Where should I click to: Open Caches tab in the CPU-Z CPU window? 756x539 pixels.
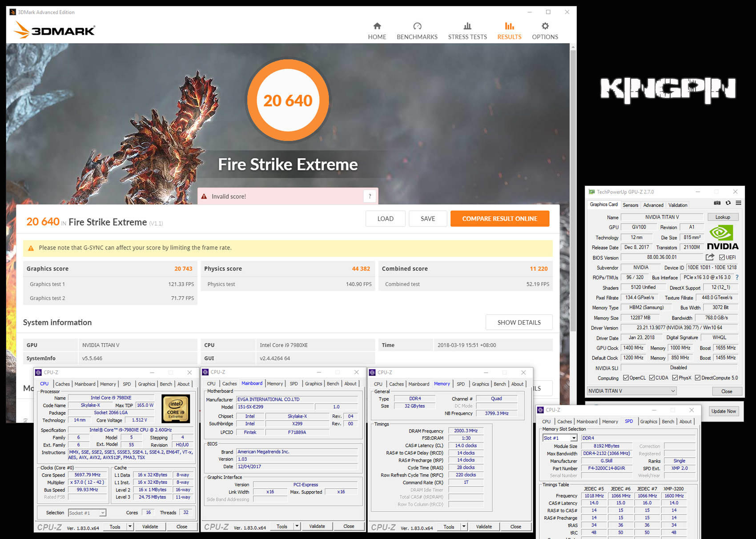(62, 384)
